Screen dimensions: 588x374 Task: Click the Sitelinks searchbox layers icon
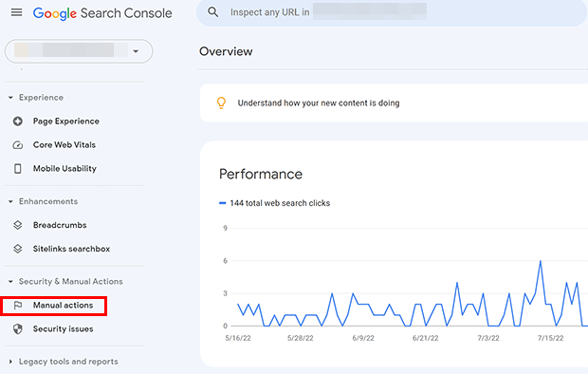pyautogui.click(x=18, y=249)
